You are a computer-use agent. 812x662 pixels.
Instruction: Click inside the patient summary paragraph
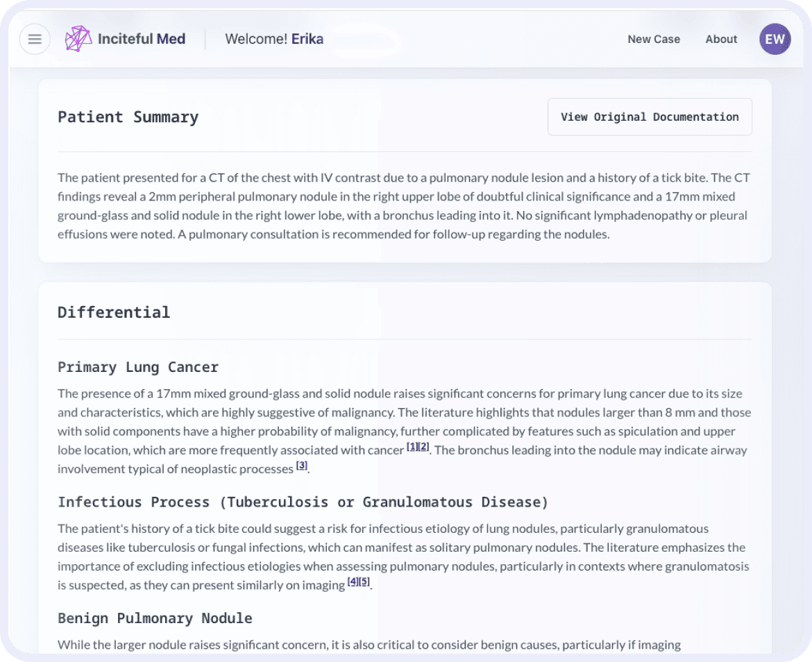[403, 205]
